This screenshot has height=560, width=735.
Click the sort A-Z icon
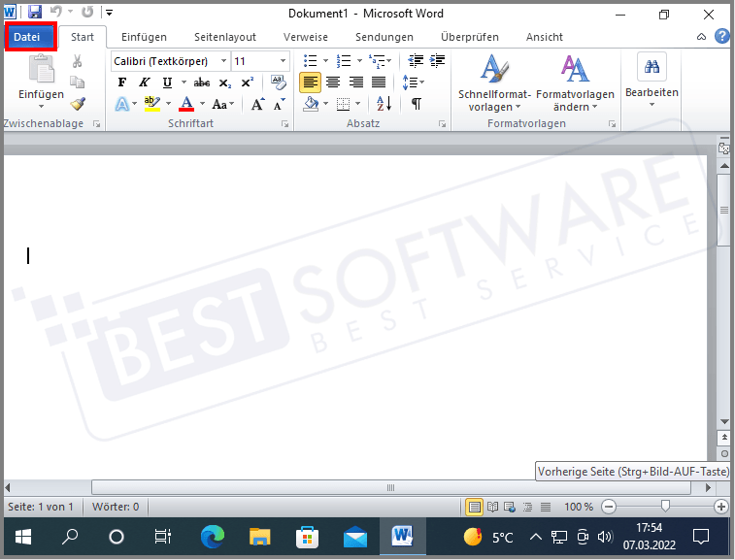pyautogui.click(x=384, y=104)
